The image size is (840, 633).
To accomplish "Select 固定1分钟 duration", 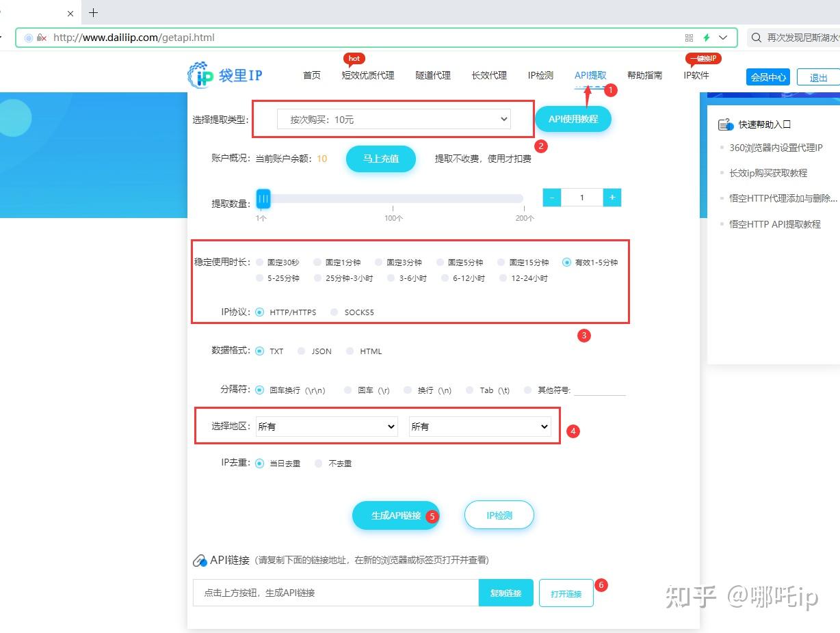I will pyautogui.click(x=317, y=262).
